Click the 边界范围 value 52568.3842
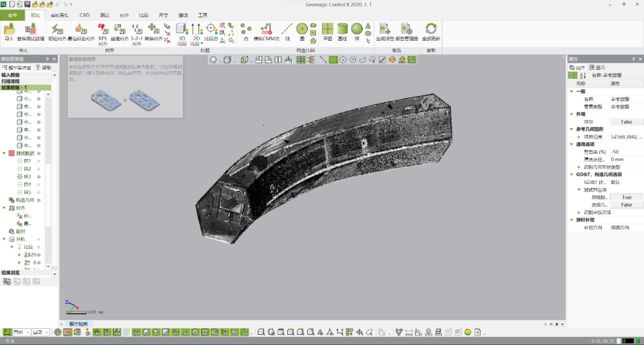Screen dimensions: 644x345 tap(626, 137)
